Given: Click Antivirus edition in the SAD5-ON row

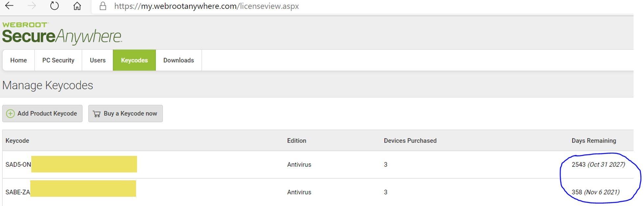Looking at the screenshot, I should click(299, 164).
